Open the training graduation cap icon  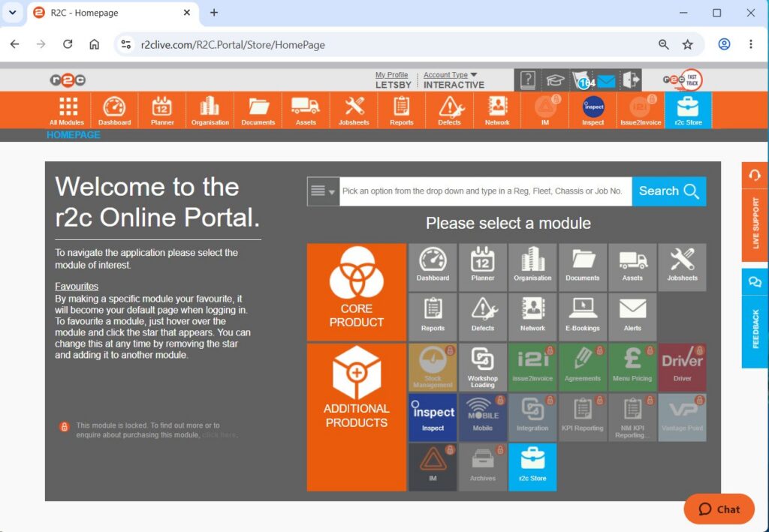[x=555, y=81]
